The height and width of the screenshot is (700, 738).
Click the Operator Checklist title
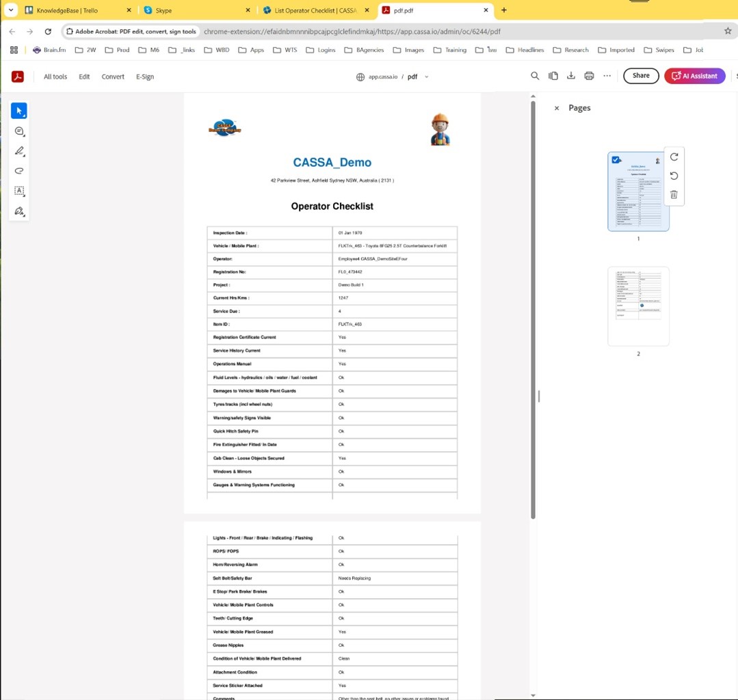[332, 206]
